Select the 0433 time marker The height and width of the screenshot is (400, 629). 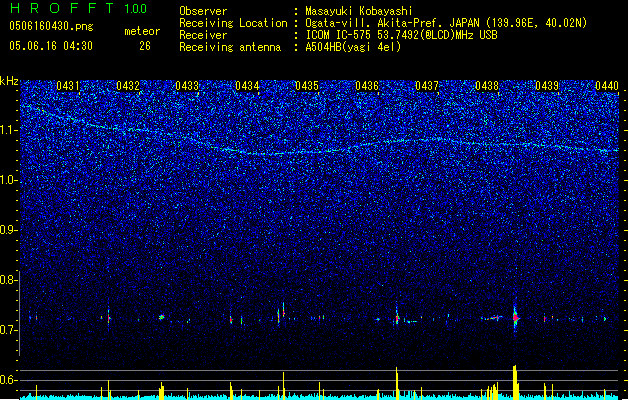[187, 85]
